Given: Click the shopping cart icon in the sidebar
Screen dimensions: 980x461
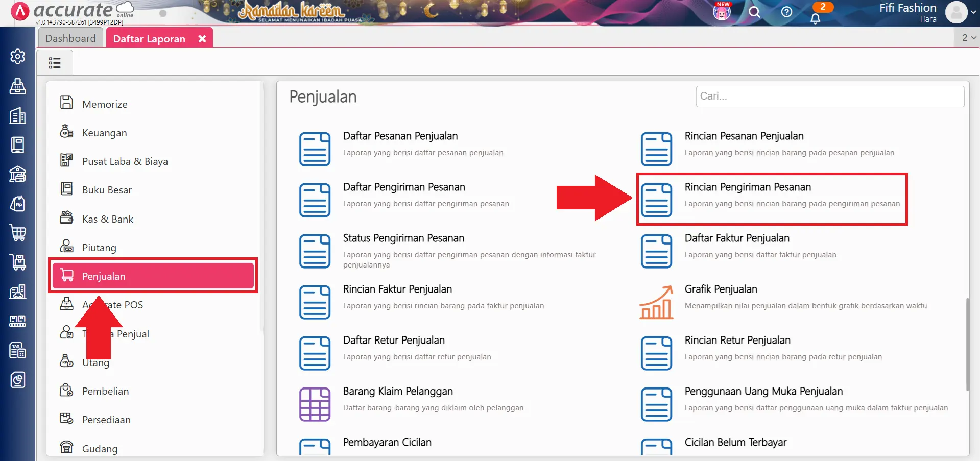Looking at the screenshot, I should coord(18,233).
